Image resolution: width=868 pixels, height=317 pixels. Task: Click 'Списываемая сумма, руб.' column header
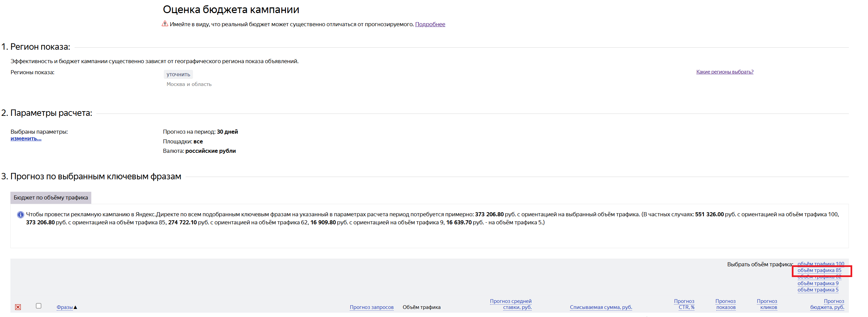[x=601, y=307]
